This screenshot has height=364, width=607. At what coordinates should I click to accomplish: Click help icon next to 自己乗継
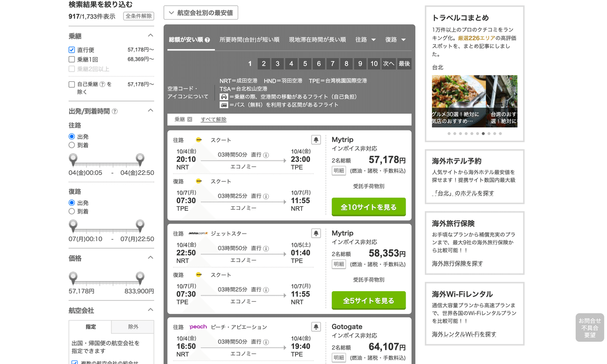(x=102, y=84)
